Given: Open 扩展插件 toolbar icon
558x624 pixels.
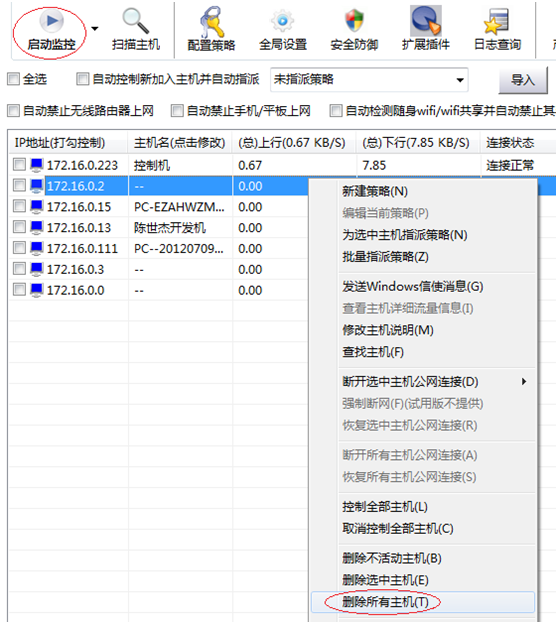Looking at the screenshot, I should coord(426,21).
